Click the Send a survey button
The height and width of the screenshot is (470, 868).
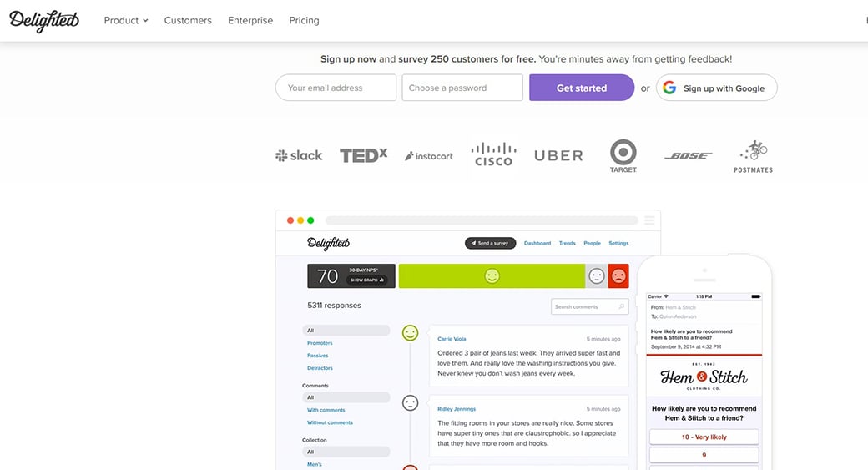(x=490, y=243)
